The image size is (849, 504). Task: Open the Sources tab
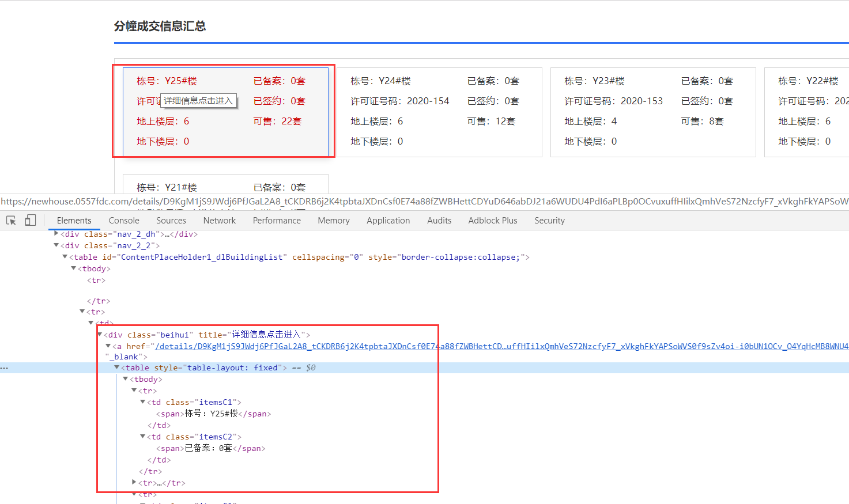pos(171,221)
